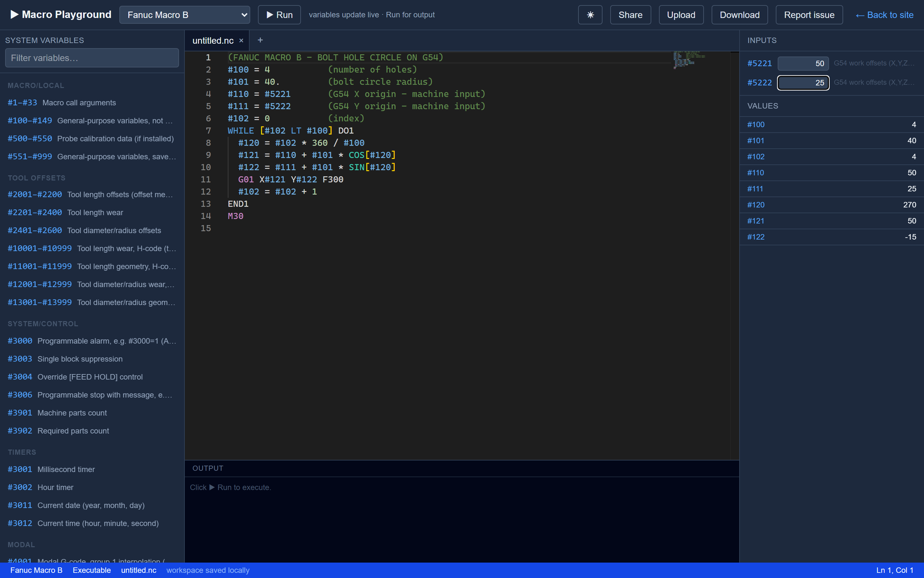Select #3000 Programmable alarm entry
The width and height of the screenshot is (924, 578).
(x=92, y=341)
